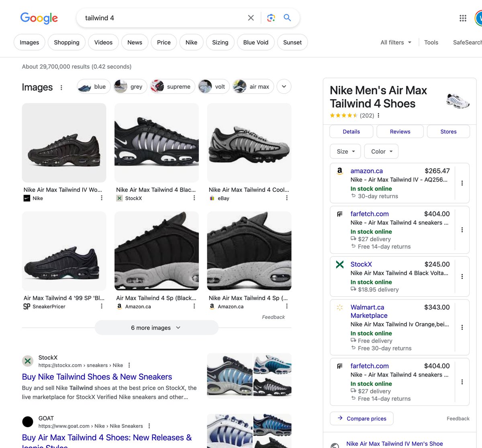The image size is (482, 448).
Task: Open more options for the $245.00 StockX offer
Action: coord(462,277)
